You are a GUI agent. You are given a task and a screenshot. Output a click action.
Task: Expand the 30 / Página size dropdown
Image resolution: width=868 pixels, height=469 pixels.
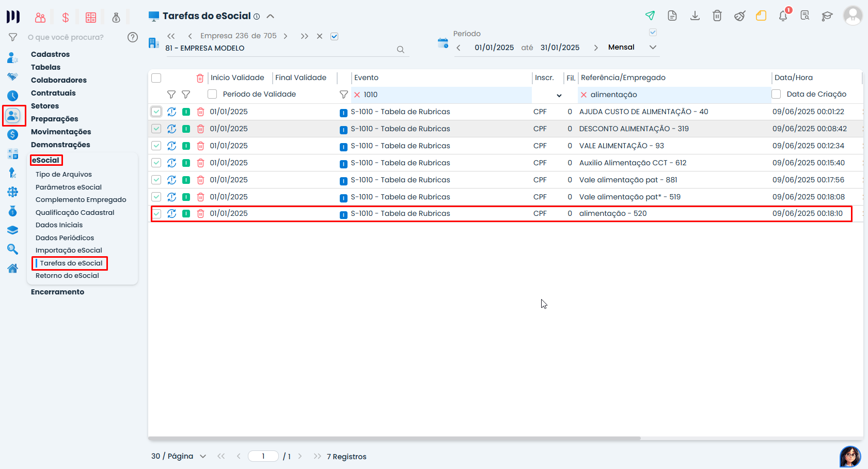pyautogui.click(x=203, y=456)
